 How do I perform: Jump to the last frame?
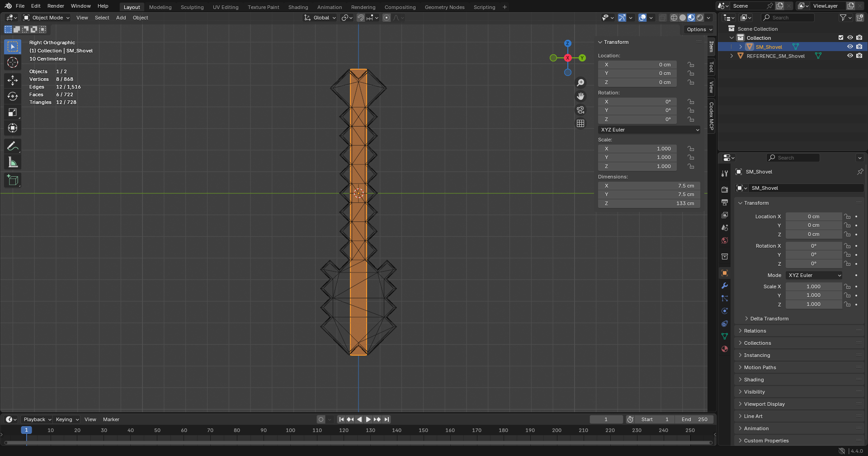pyautogui.click(x=387, y=419)
